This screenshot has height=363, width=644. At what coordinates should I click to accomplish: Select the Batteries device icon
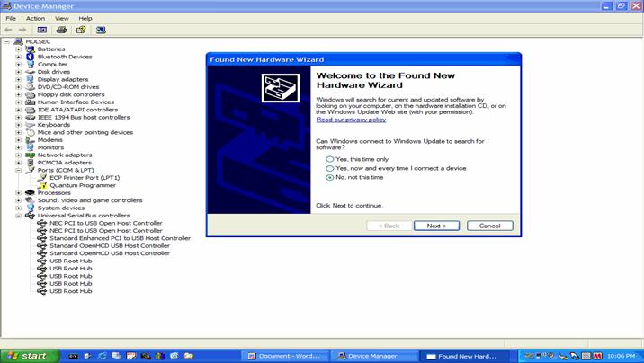(x=30, y=49)
